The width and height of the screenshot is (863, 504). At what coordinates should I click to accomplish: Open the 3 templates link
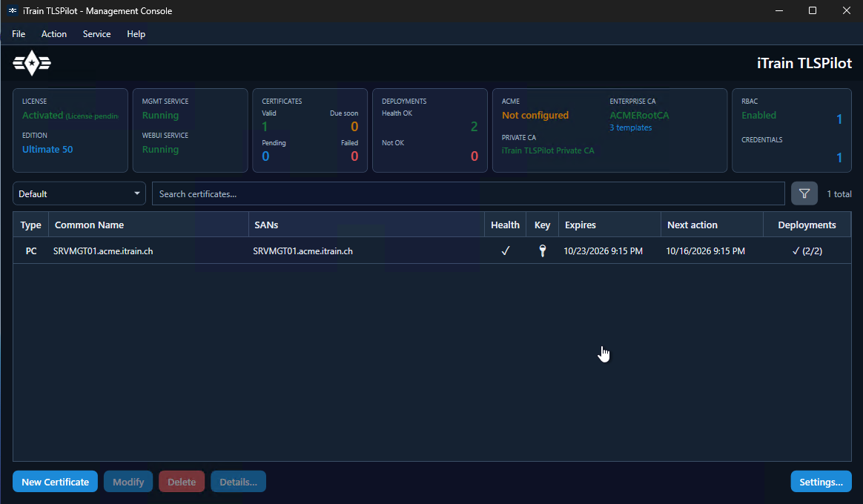(631, 127)
